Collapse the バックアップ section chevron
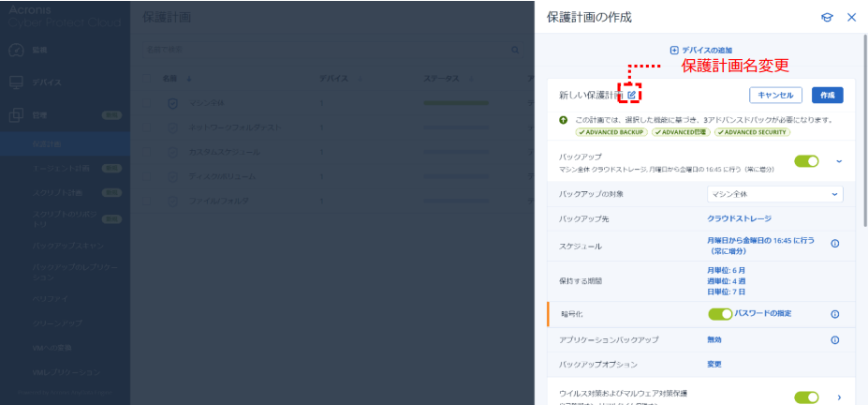Image resolution: width=868 pixels, height=405 pixels. click(838, 161)
